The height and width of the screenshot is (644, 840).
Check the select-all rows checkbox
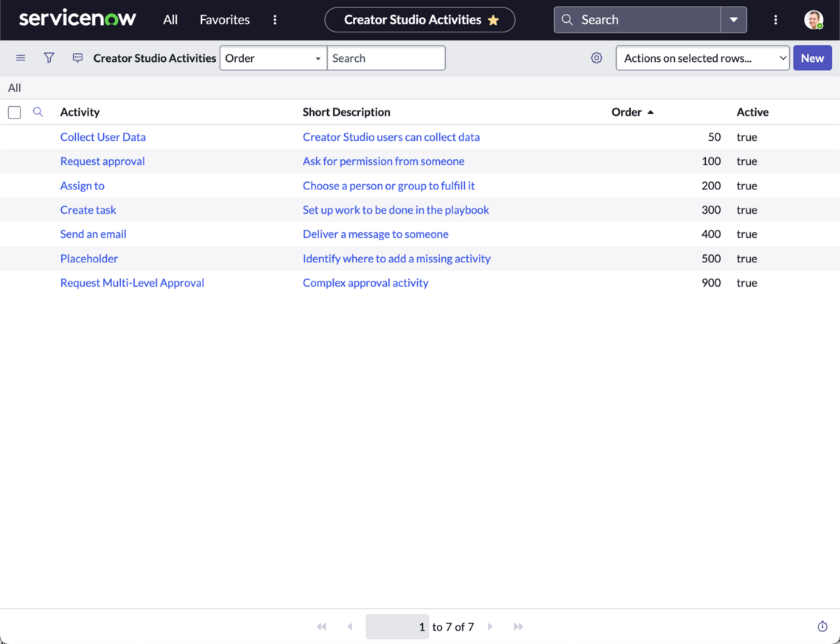click(x=15, y=112)
